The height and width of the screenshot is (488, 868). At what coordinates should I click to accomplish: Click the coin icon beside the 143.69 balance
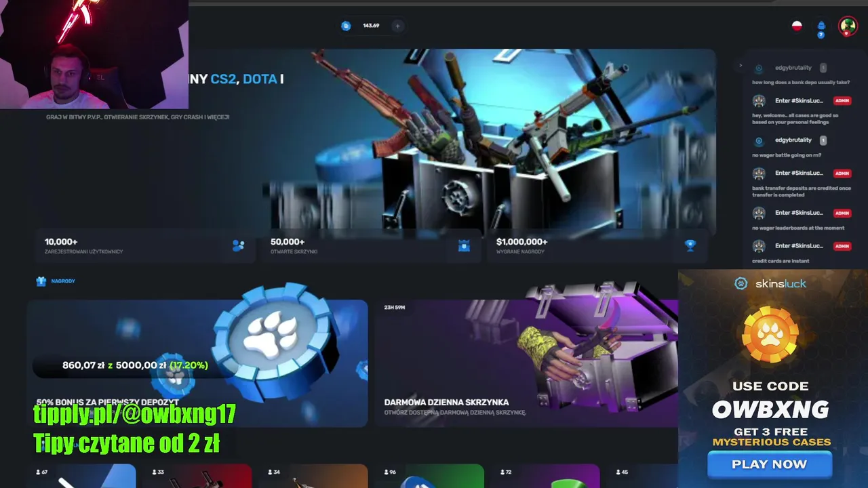(x=346, y=26)
